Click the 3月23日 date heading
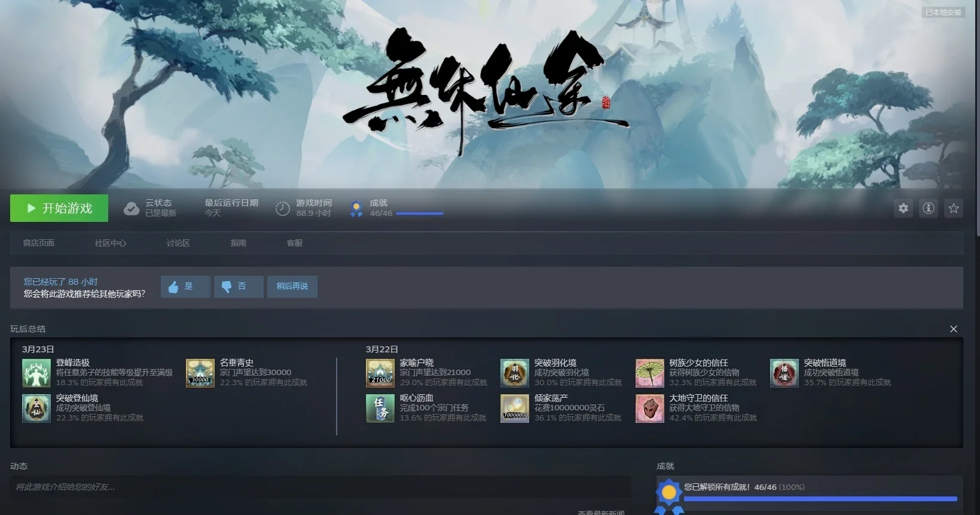980x515 pixels. click(x=38, y=349)
